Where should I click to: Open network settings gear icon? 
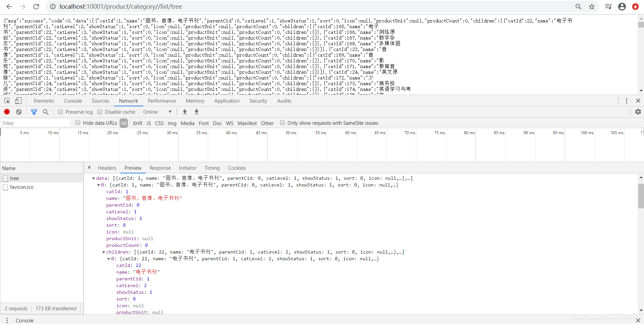pyautogui.click(x=638, y=112)
